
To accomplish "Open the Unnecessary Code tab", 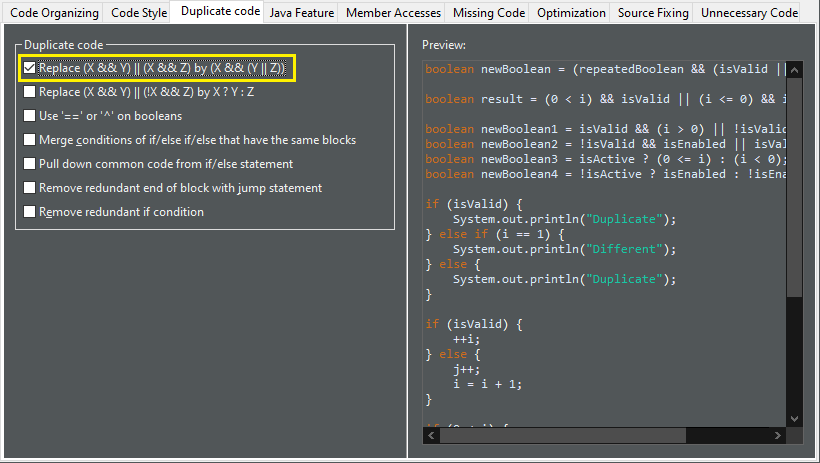I will [749, 13].
